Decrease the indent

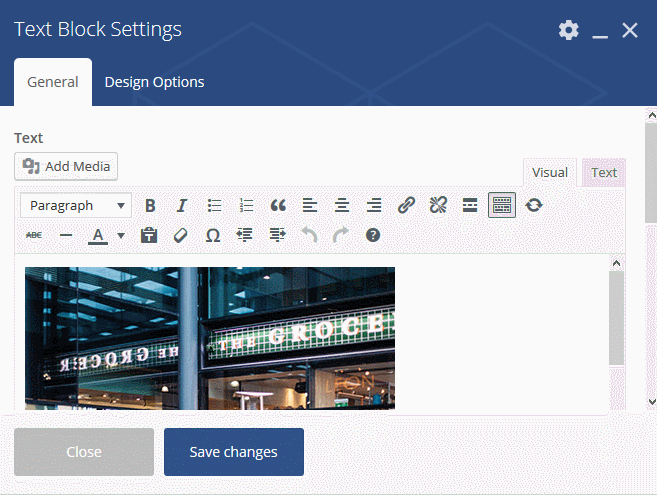245,235
